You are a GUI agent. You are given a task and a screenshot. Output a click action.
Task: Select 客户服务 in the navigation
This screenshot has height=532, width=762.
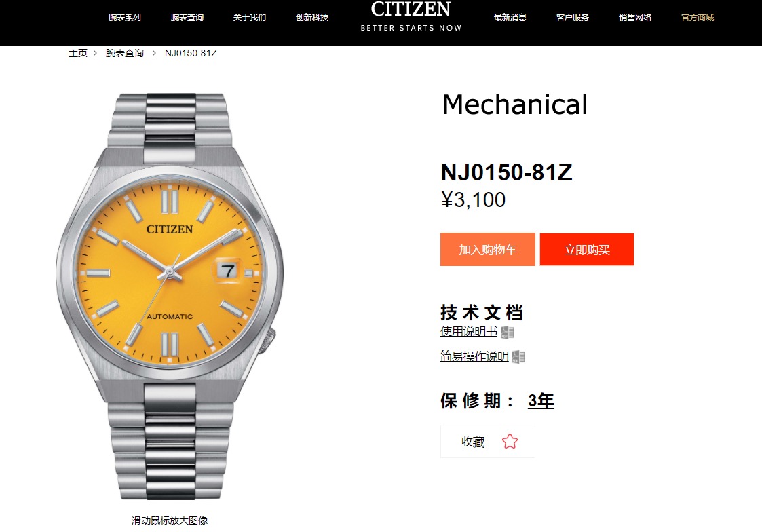click(x=573, y=18)
